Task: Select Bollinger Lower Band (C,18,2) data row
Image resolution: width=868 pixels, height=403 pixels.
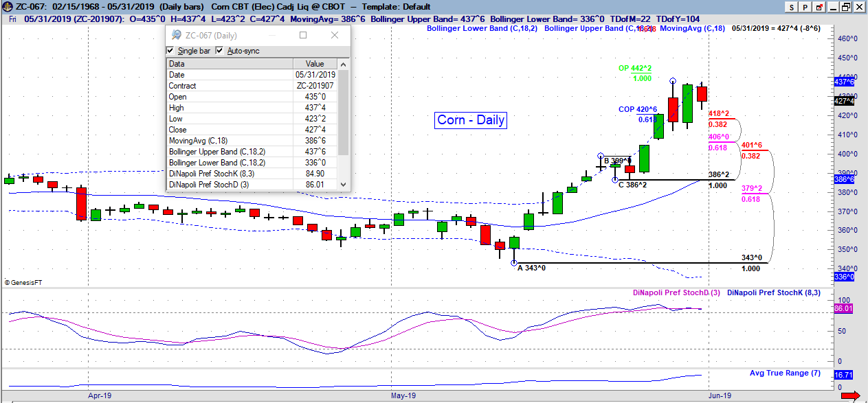Action: (252, 163)
